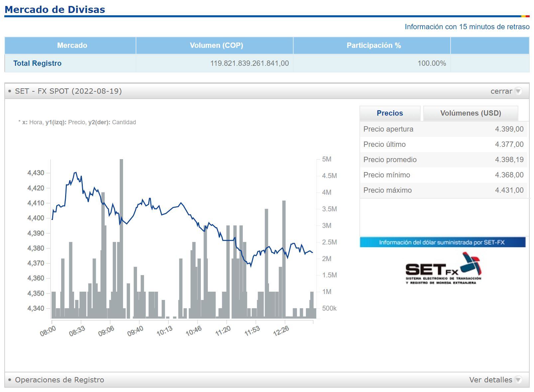Click the Volumen (COP) column header
Viewport: 534px width, 392px height.
pos(216,46)
